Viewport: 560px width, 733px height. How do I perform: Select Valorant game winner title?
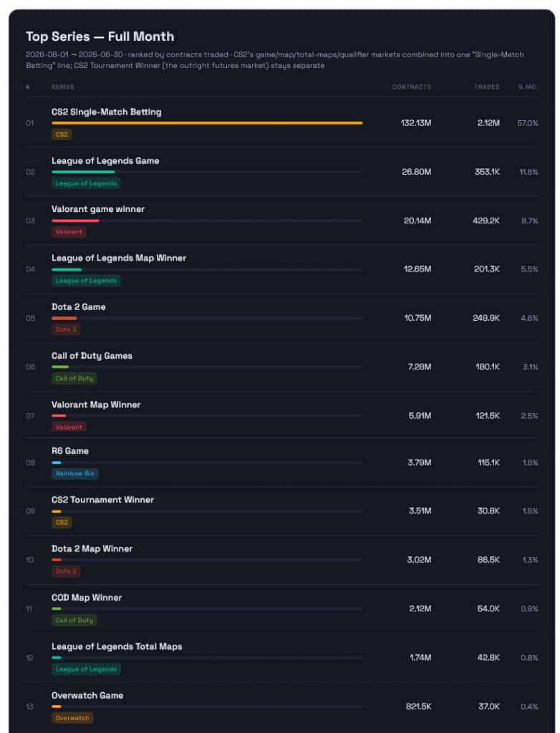pos(98,209)
